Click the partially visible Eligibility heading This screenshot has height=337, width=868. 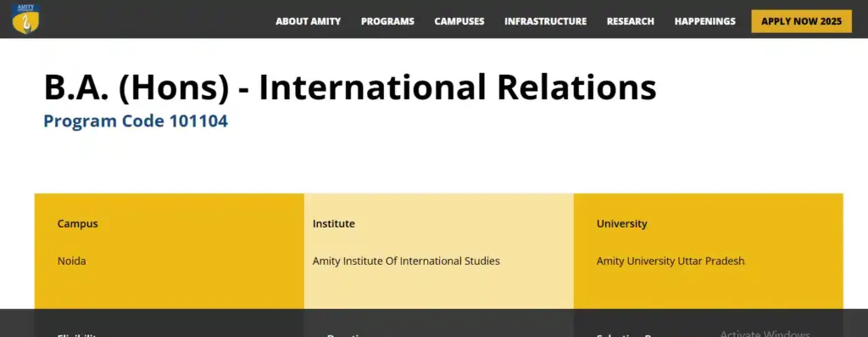pyautogui.click(x=77, y=334)
